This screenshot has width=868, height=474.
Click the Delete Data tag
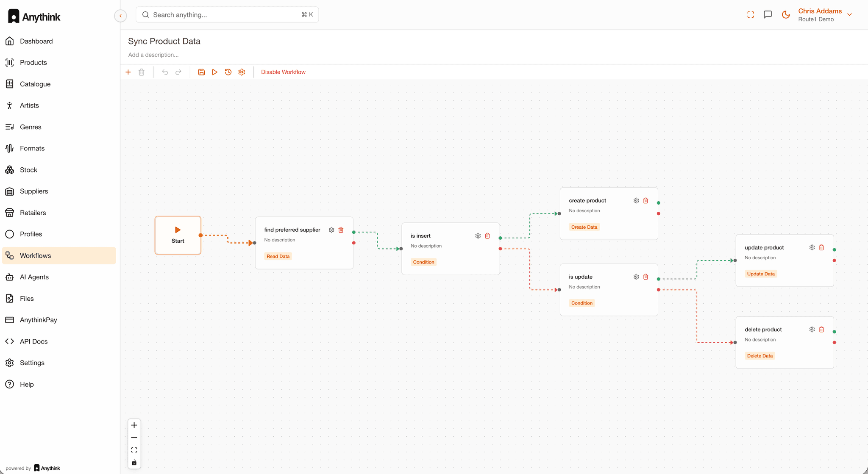click(x=759, y=356)
